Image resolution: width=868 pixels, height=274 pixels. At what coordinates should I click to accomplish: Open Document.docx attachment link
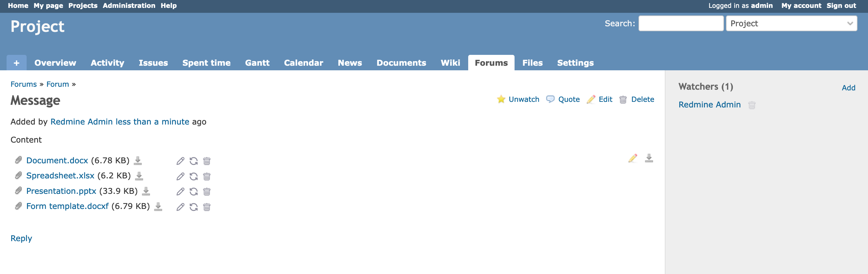pyautogui.click(x=57, y=161)
